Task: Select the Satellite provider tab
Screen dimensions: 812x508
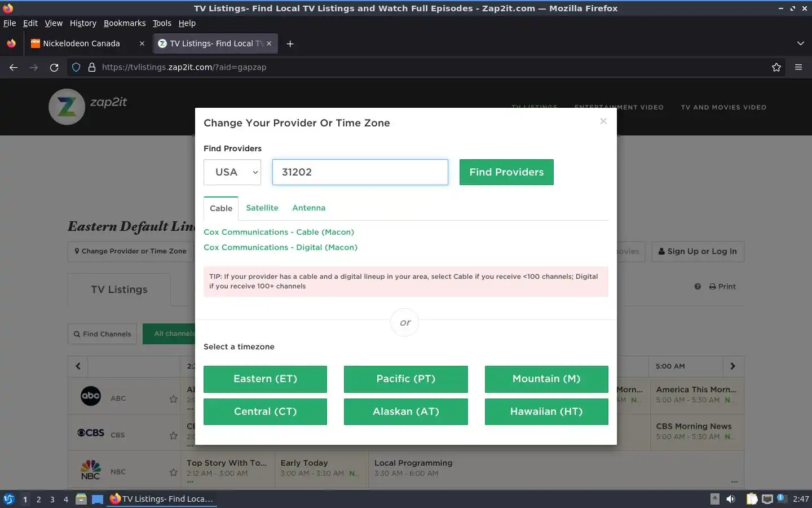Action: tap(262, 208)
